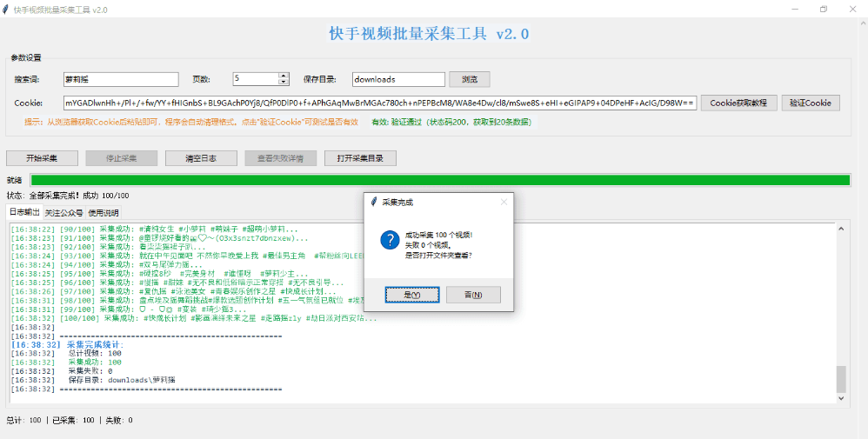Click the 开始采集 button
Image resolution: width=868 pixels, height=439 pixels.
pyautogui.click(x=42, y=158)
